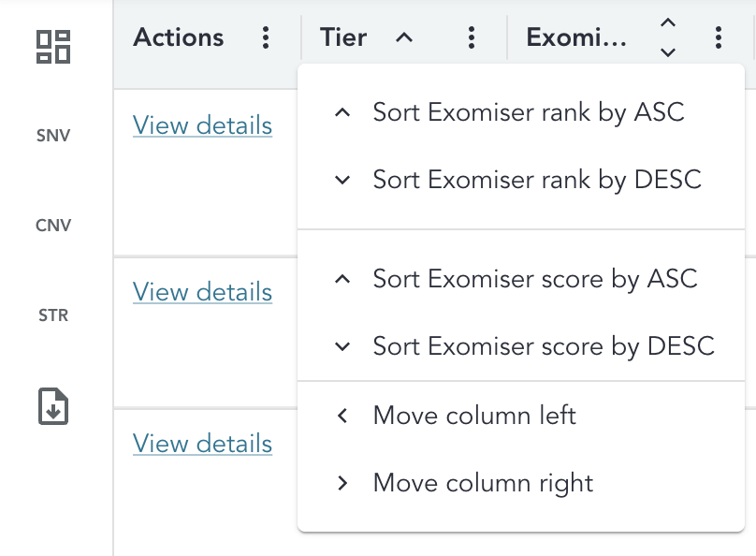The width and height of the screenshot is (756, 556).
Task: Open View details for the third row
Action: point(202,443)
